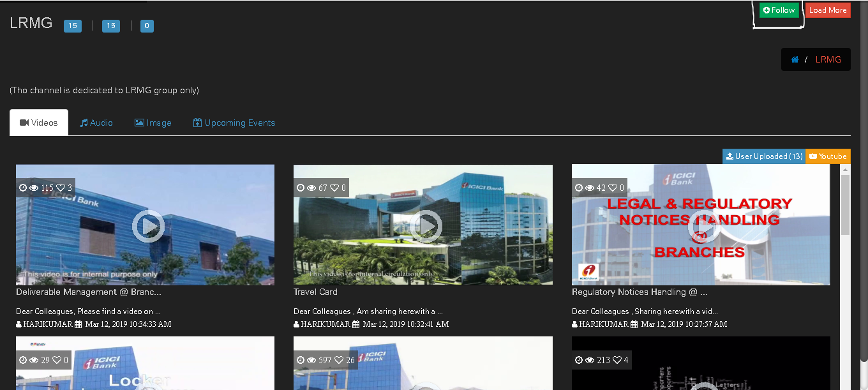868x390 pixels.
Task: Select the Videos tab
Action: click(39, 123)
